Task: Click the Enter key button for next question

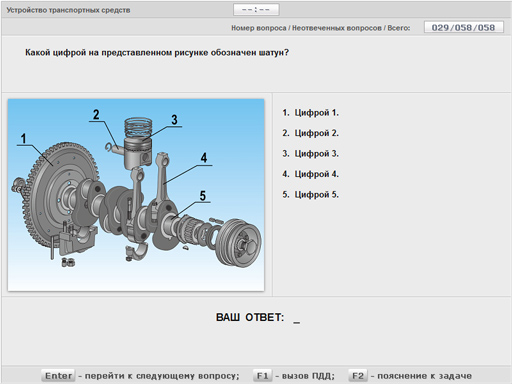Action: tap(58, 376)
